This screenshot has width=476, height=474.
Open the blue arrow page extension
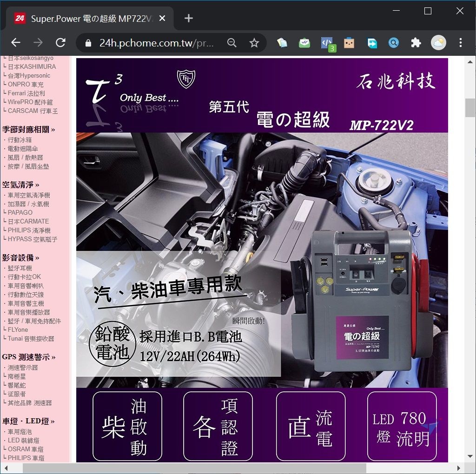371,43
